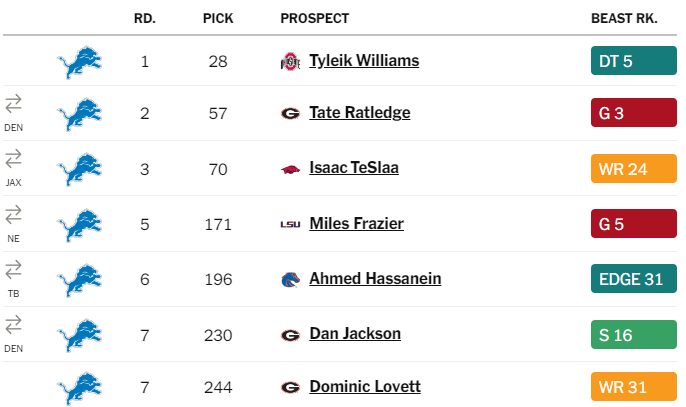
Task: Click the orange WR 24 rank badge
Action: (634, 168)
